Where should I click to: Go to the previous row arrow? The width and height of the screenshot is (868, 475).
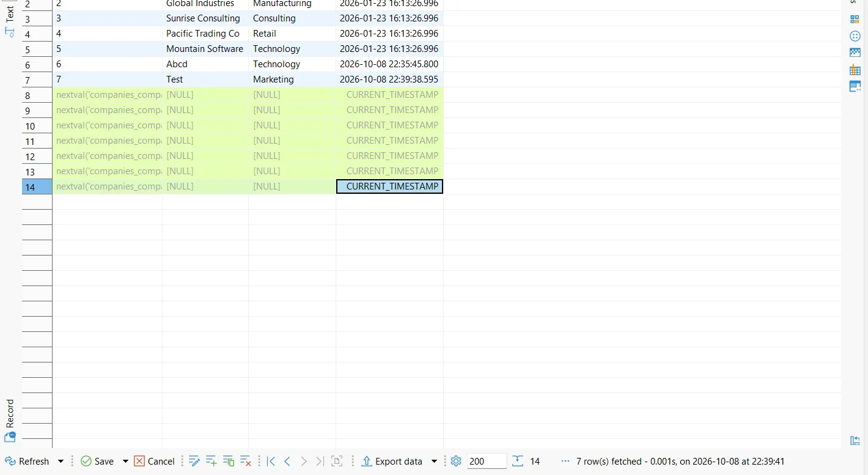pyautogui.click(x=287, y=462)
